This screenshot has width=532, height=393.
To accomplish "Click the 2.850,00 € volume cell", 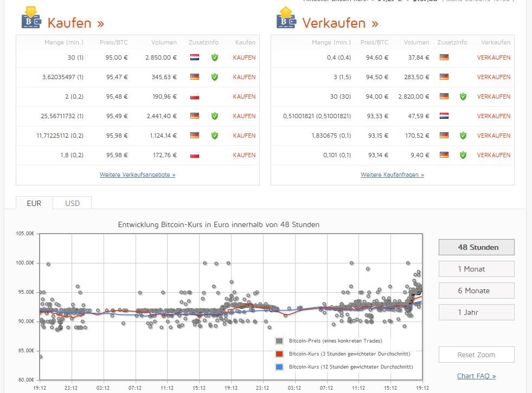I will pos(161,57).
